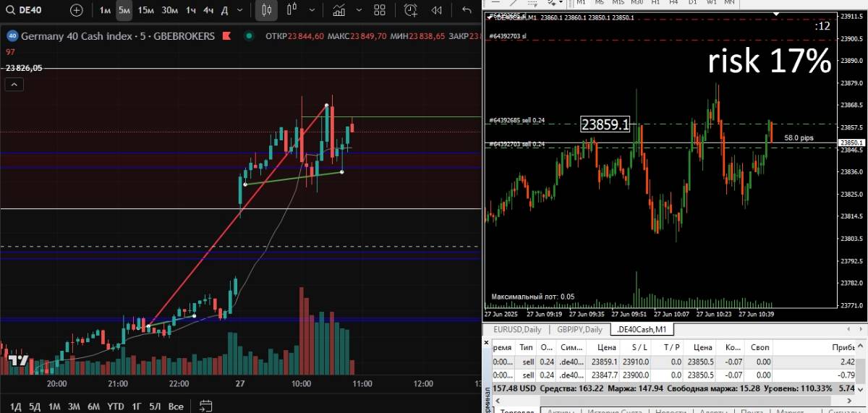Screen dimensions: 868x413
Task: Switch MetaTrader chart to H1
Action: tap(655, 3)
